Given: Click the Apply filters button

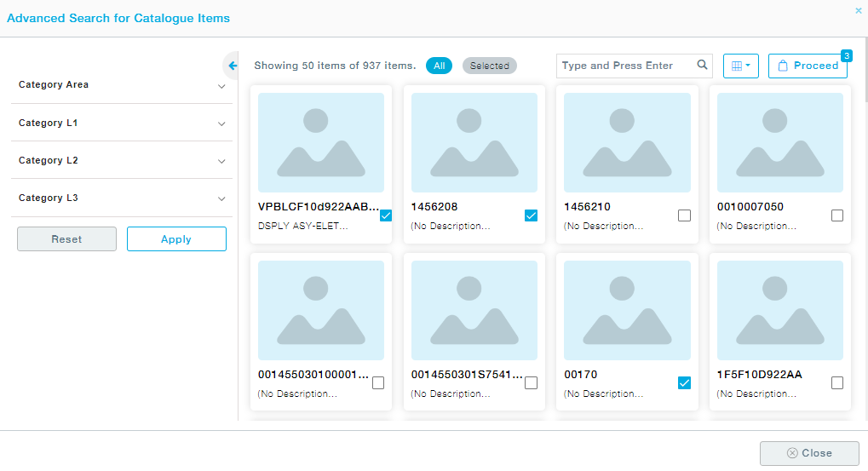Looking at the screenshot, I should coord(176,239).
